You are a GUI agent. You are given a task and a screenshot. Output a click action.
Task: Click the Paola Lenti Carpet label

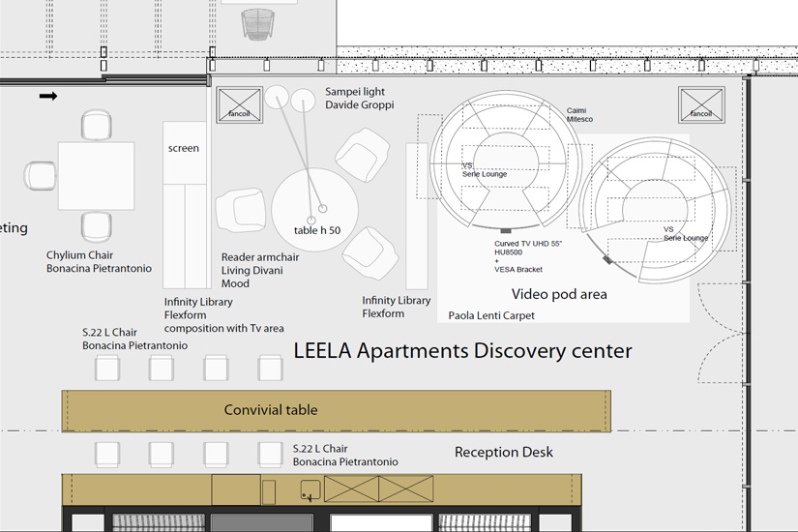point(491,315)
